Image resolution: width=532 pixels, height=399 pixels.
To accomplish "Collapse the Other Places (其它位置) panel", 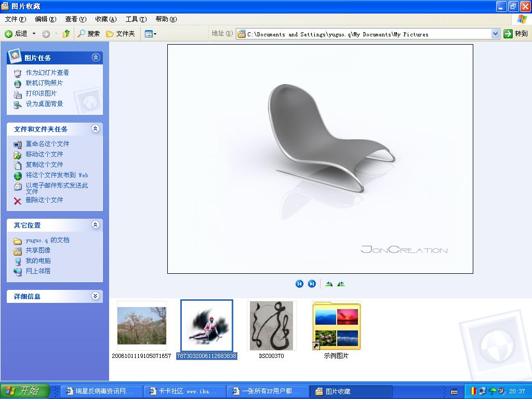I will tap(96, 224).
